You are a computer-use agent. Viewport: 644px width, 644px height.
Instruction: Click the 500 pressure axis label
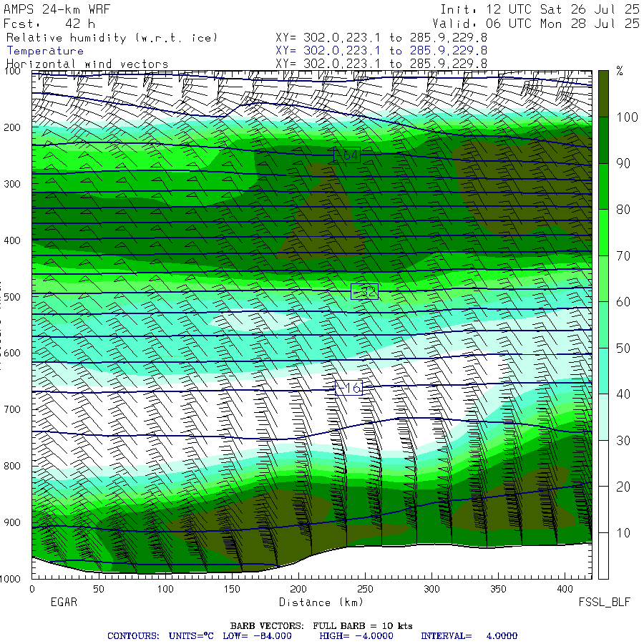pos(12,297)
